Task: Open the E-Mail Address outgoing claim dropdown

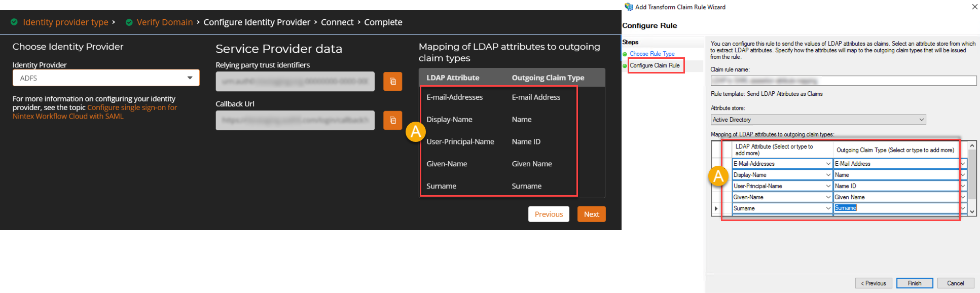Action: pyautogui.click(x=963, y=164)
